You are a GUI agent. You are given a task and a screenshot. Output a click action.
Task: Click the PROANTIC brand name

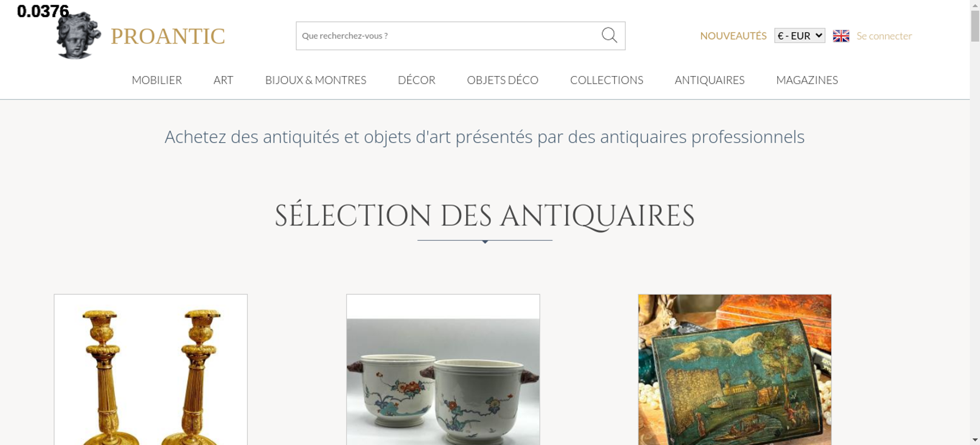[168, 36]
